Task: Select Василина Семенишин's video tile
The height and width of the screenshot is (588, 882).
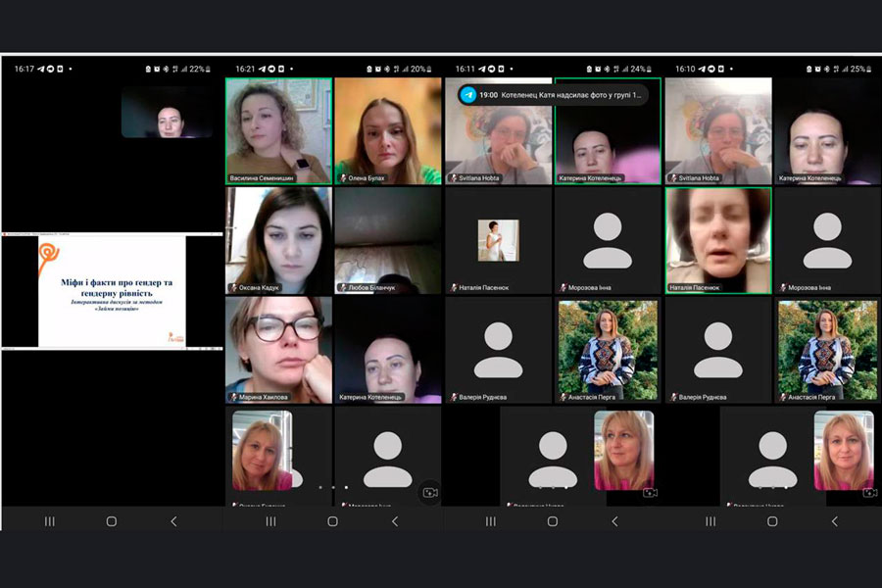Action: tap(278, 131)
